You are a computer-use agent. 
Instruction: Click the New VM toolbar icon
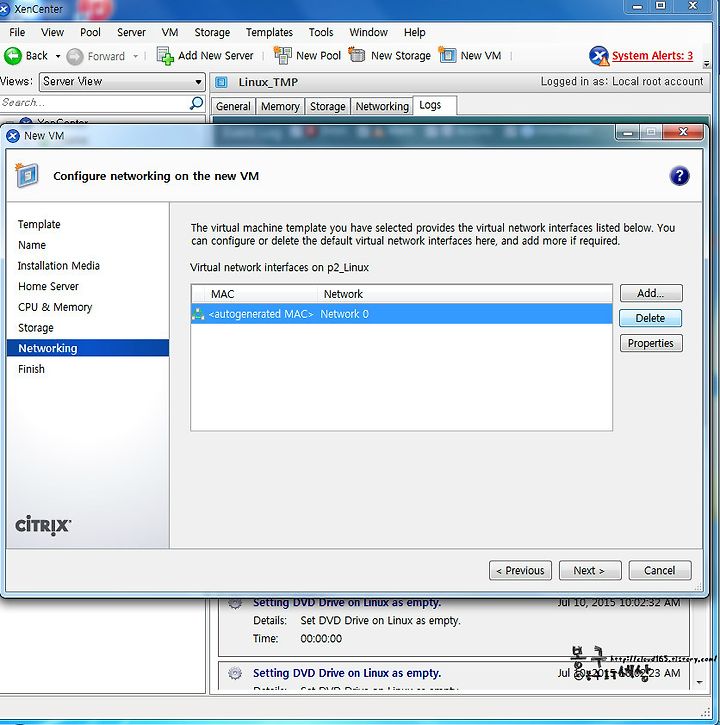(447, 55)
